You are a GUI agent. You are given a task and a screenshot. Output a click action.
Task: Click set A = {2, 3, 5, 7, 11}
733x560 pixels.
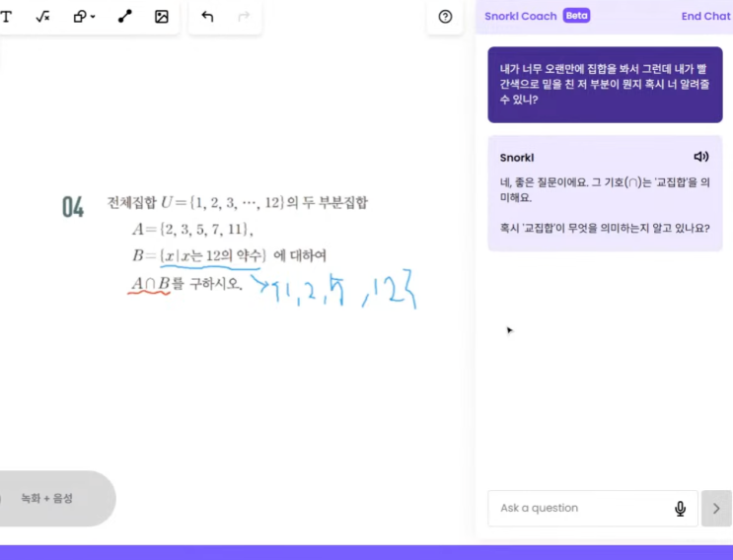click(x=192, y=230)
